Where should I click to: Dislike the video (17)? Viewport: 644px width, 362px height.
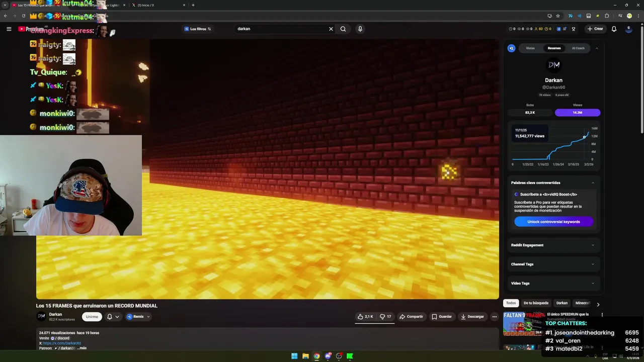pyautogui.click(x=385, y=317)
